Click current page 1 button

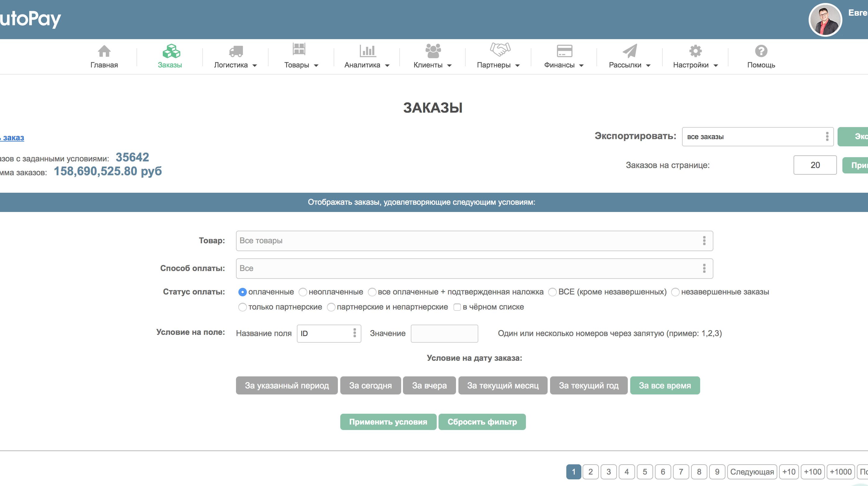(x=574, y=472)
